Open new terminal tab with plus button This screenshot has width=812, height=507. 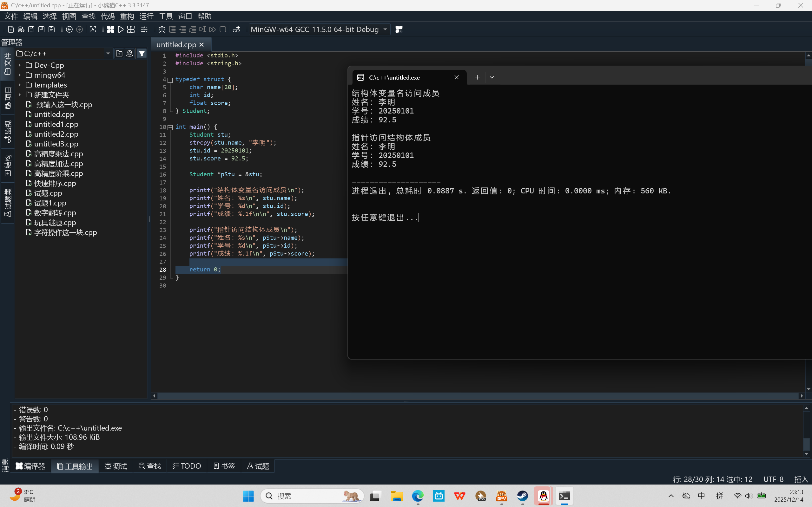point(477,77)
